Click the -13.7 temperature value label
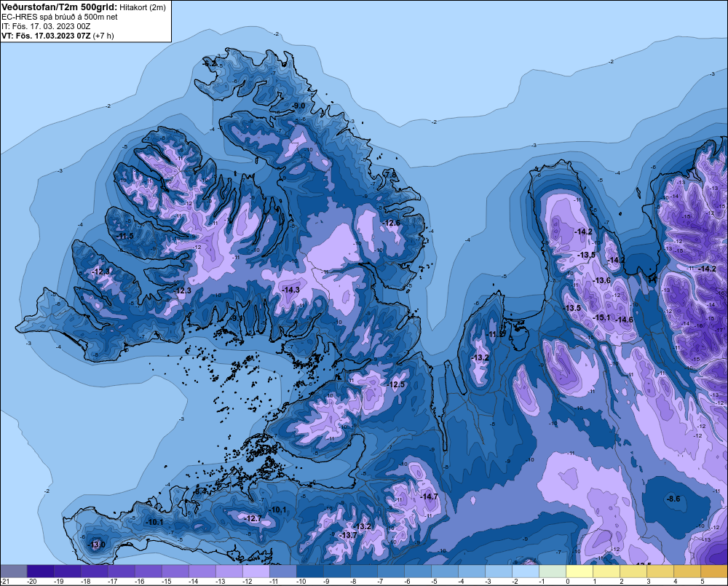This screenshot has width=728, height=586. (348, 535)
